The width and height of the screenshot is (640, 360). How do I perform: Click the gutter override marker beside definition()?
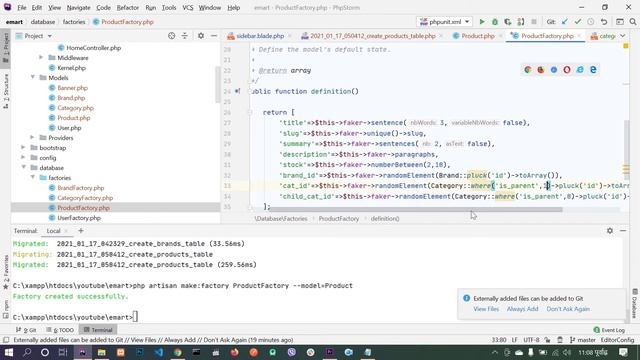tap(238, 91)
